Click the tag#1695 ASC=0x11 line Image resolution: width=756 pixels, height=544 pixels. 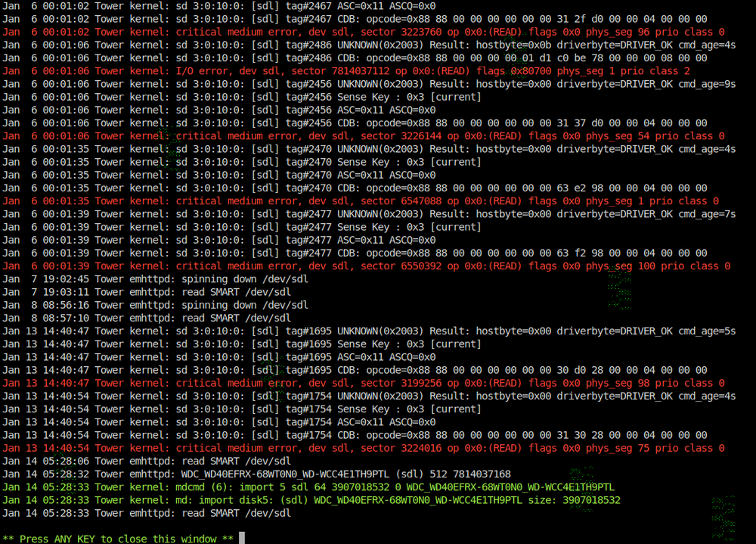(x=219, y=357)
